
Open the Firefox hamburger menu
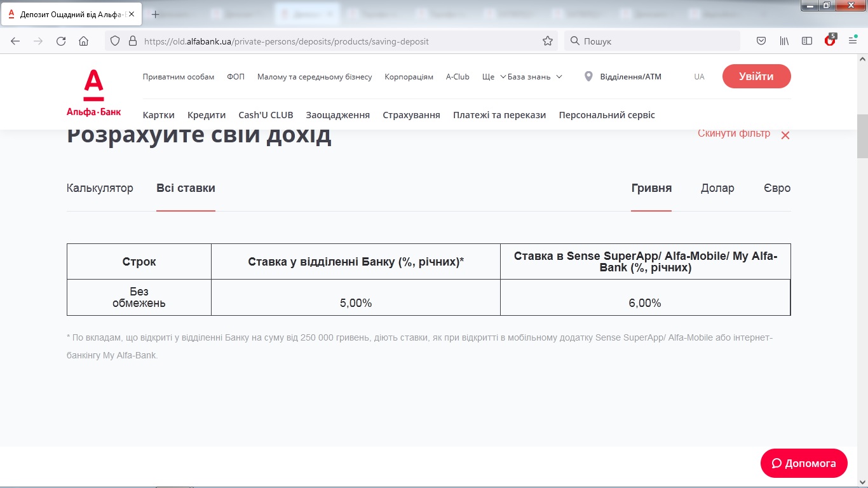853,41
